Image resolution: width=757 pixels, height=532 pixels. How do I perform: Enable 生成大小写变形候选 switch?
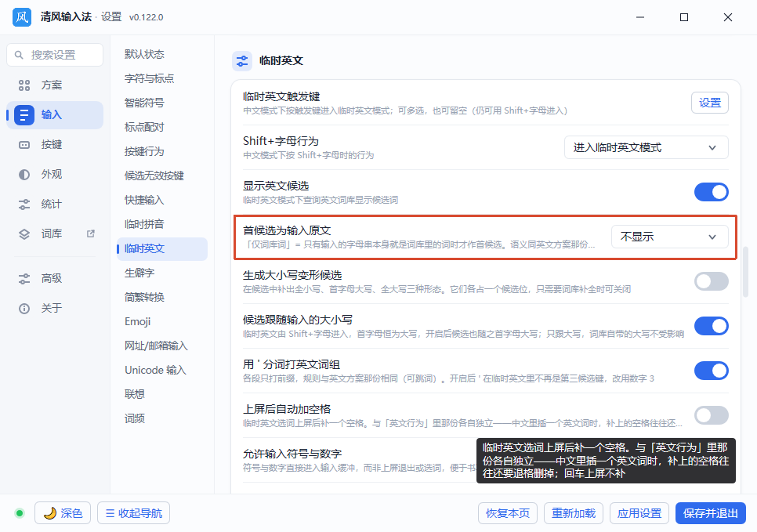(711, 281)
